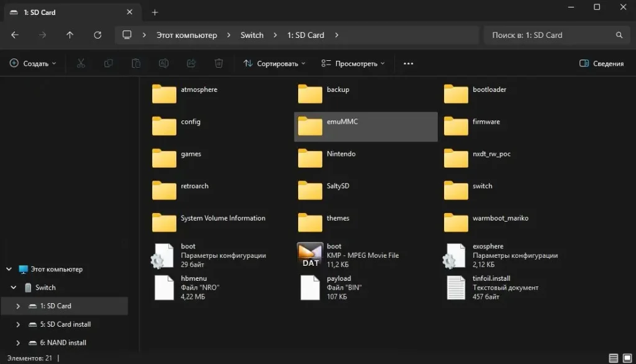Image resolution: width=636 pixels, height=364 pixels.
Task: Expand the 6: NAND install node
Action: 18,342
